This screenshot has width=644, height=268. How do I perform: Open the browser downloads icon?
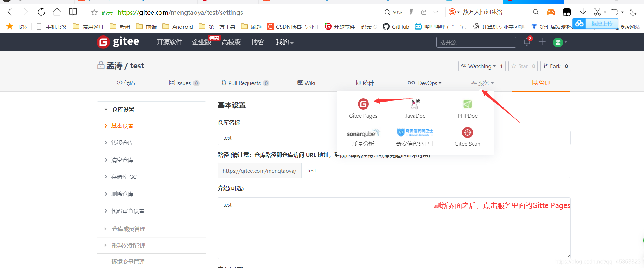click(583, 12)
